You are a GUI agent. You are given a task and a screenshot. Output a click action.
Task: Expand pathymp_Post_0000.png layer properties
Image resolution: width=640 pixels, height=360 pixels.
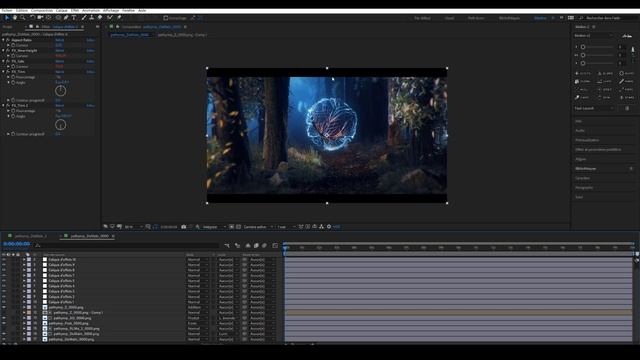24,323
